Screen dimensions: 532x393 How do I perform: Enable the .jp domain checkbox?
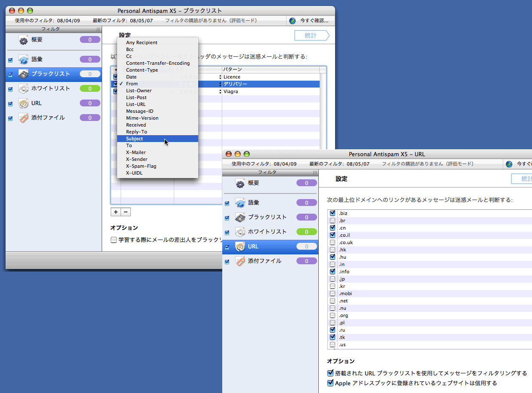pos(332,279)
